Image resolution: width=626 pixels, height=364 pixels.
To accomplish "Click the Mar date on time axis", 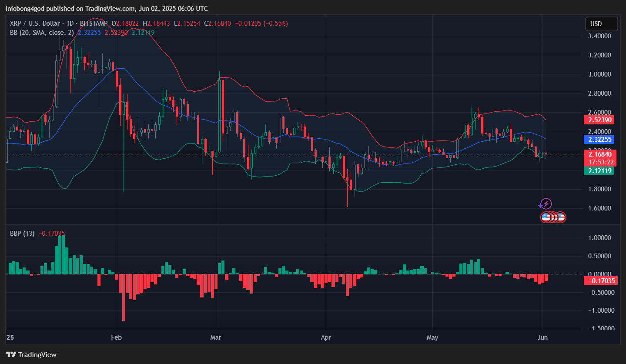I will click(216, 337).
